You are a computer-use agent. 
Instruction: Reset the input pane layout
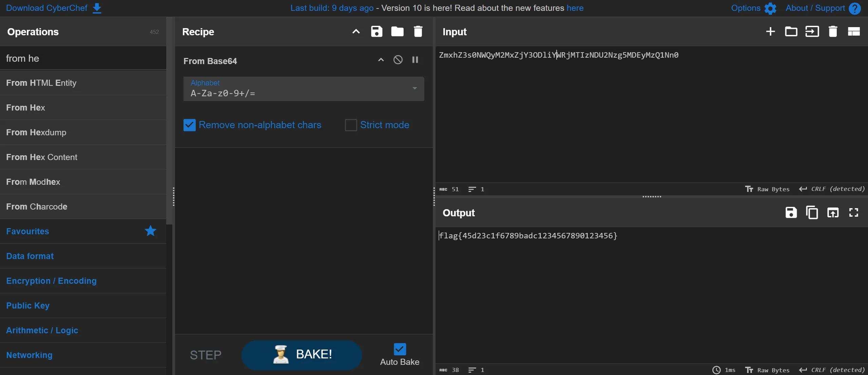853,32
